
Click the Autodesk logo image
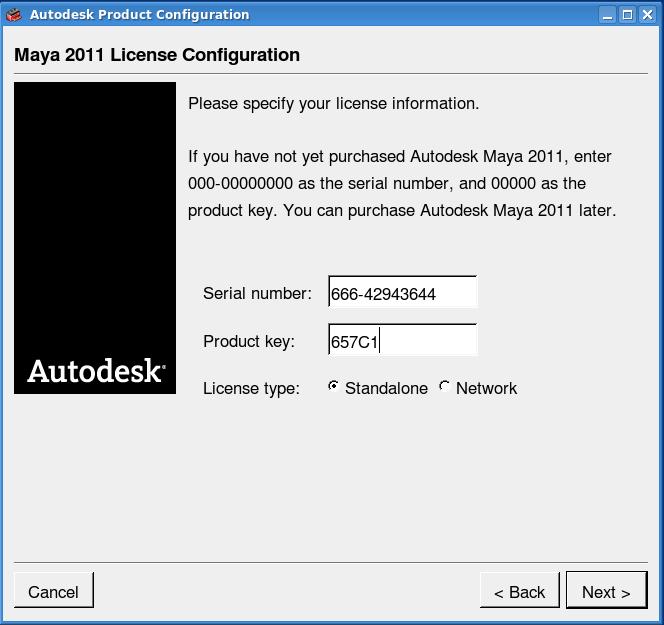(x=95, y=238)
